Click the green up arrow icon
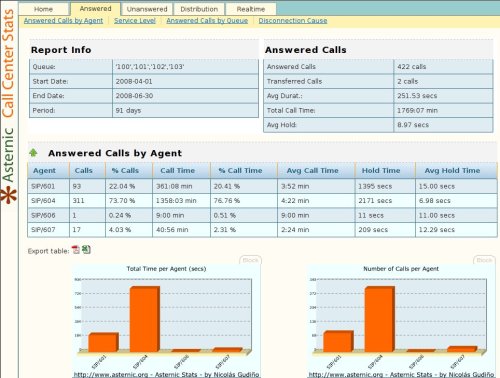This screenshot has width=500, height=378. coord(33,153)
